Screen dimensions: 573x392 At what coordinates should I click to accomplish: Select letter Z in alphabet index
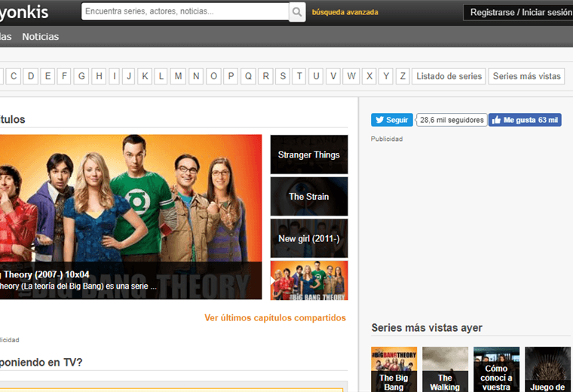click(403, 76)
